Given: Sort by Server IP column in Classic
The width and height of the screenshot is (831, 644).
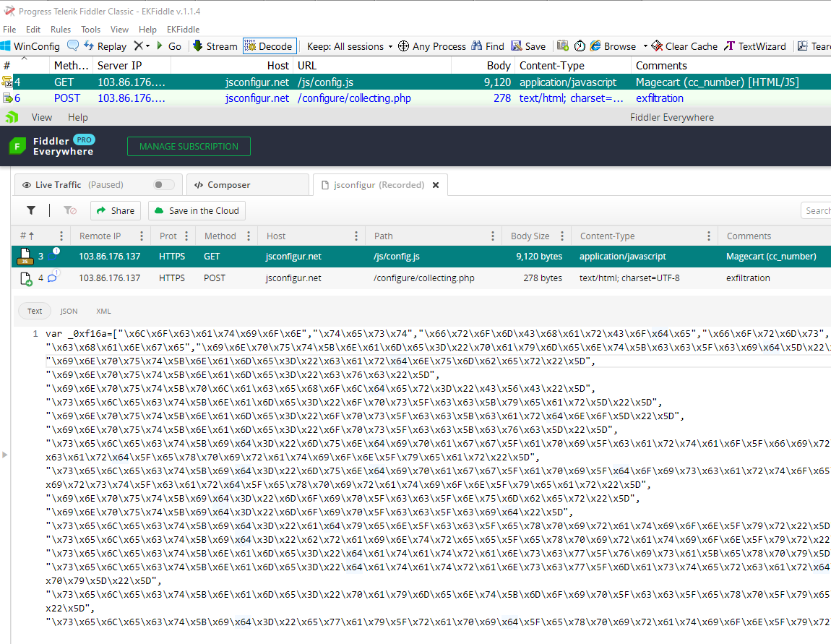Looking at the screenshot, I should [132, 65].
